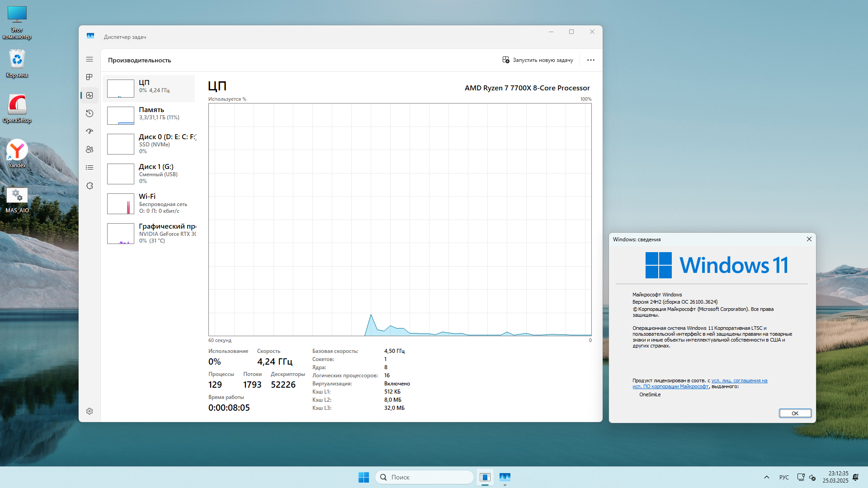Click the taskbar search field
The width and height of the screenshot is (868, 488).
pyautogui.click(x=424, y=477)
